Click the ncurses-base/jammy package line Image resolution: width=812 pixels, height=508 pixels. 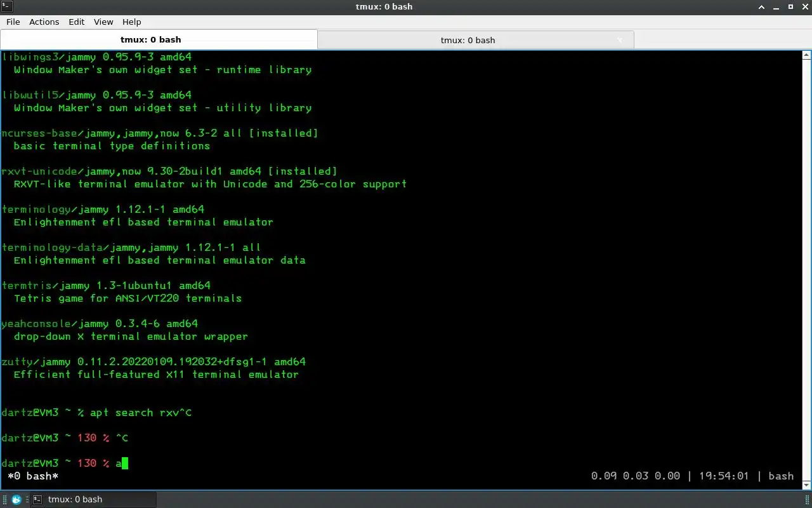click(x=160, y=133)
